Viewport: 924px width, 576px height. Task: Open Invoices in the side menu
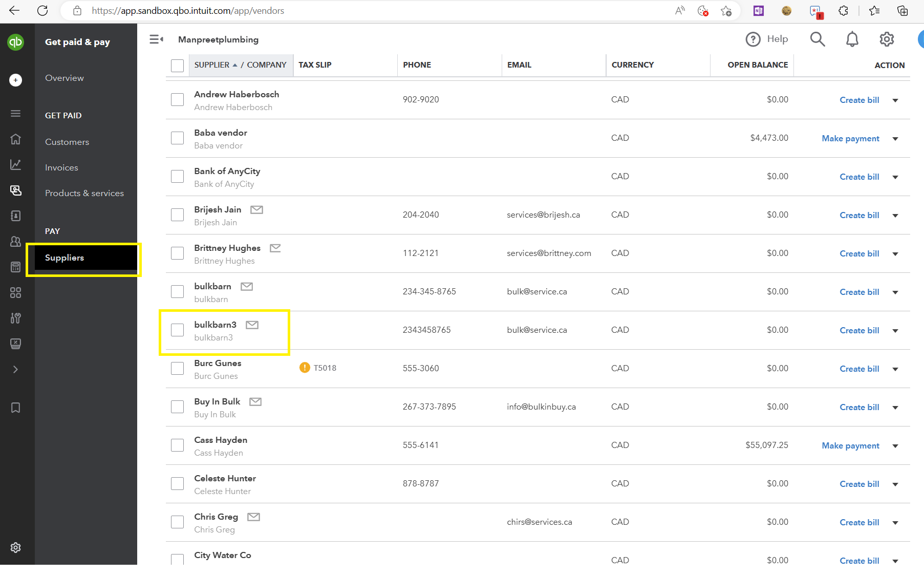(x=61, y=167)
